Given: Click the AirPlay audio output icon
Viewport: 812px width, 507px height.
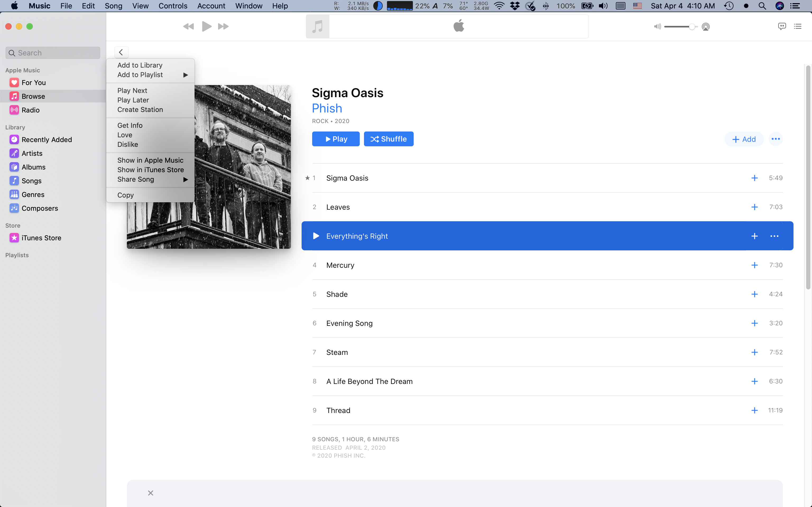Looking at the screenshot, I should pos(706,26).
